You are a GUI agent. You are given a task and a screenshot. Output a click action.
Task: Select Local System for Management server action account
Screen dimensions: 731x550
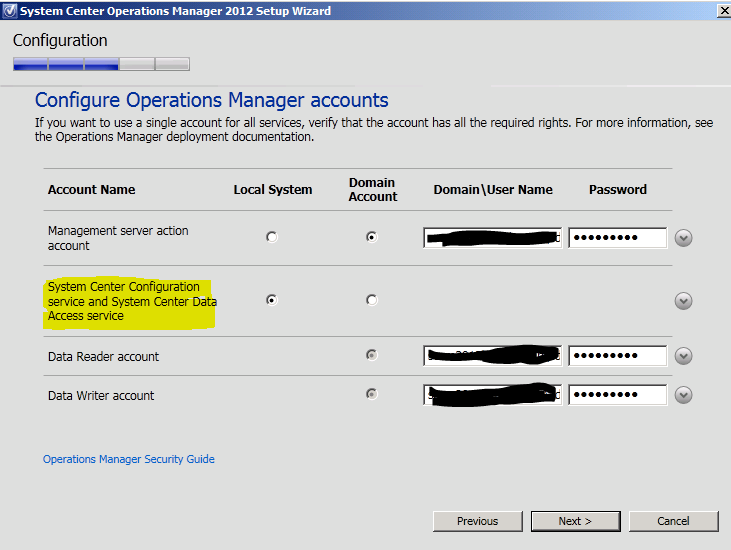(x=272, y=237)
